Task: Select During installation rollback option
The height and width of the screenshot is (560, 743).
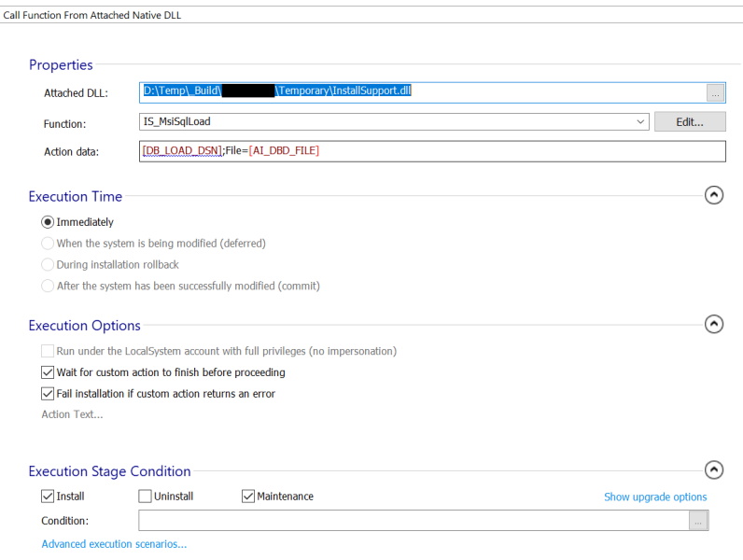Action: pyautogui.click(x=48, y=265)
